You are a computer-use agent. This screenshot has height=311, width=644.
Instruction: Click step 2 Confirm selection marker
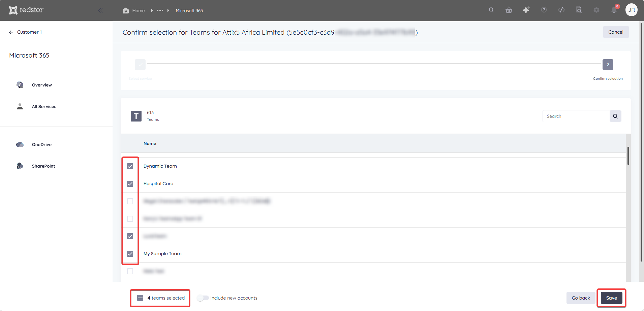pos(608,65)
